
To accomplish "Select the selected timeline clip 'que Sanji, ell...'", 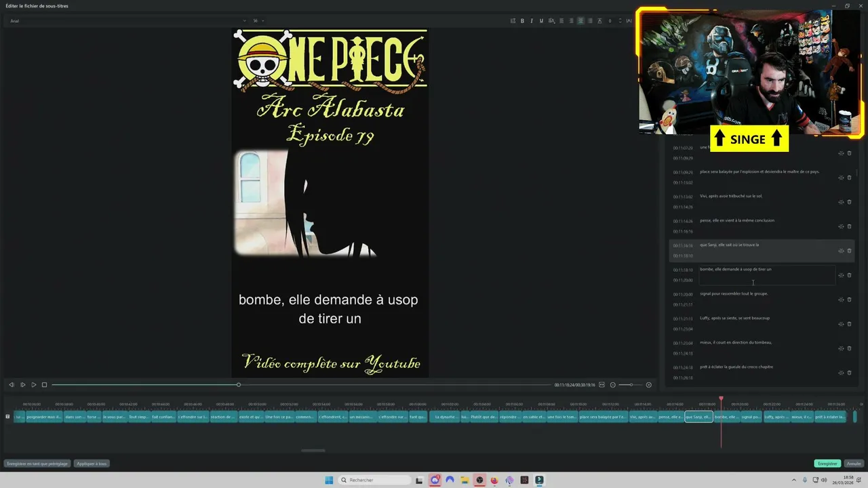I will tap(698, 417).
